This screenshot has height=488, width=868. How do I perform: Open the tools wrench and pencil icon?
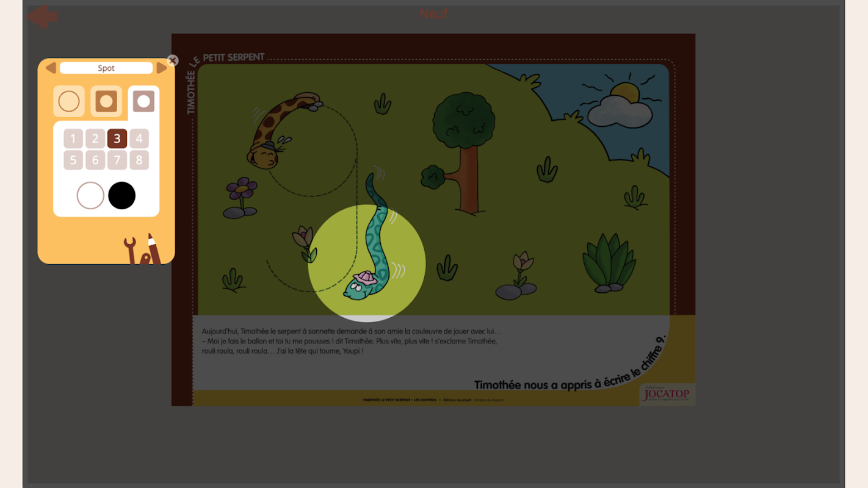(143, 249)
